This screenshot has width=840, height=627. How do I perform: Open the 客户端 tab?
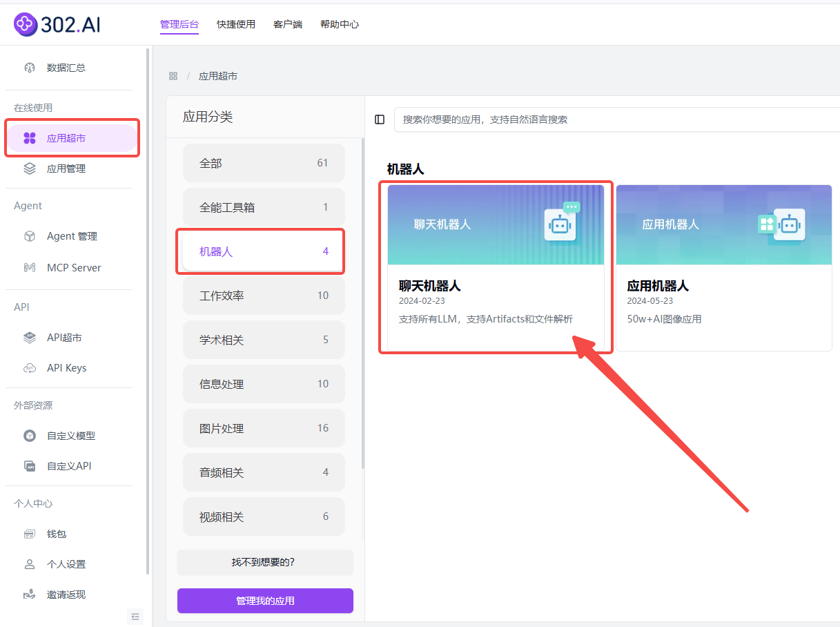[288, 24]
